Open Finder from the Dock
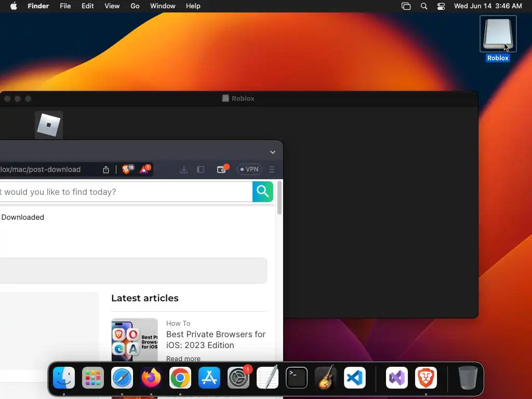This screenshot has height=399, width=532. [64, 378]
